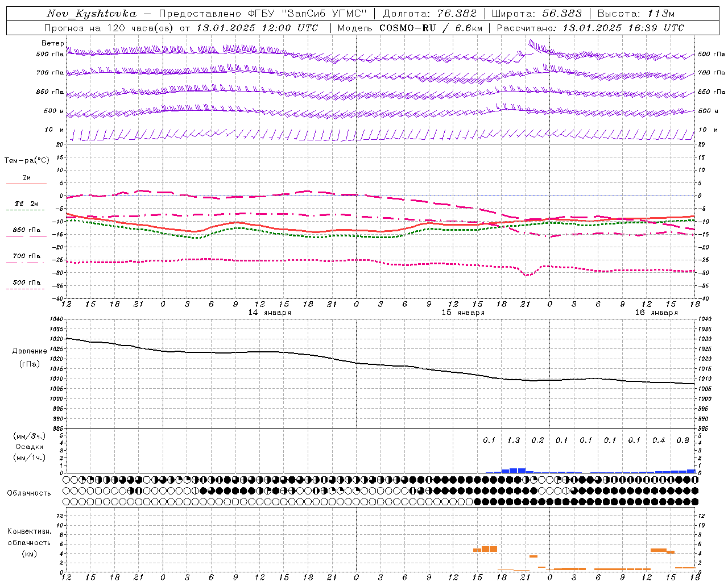Image resolution: width=728 pixels, height=582 pixels.
Task: Click the (мм/1ч.) precipitation unit label
Action: 29,457
